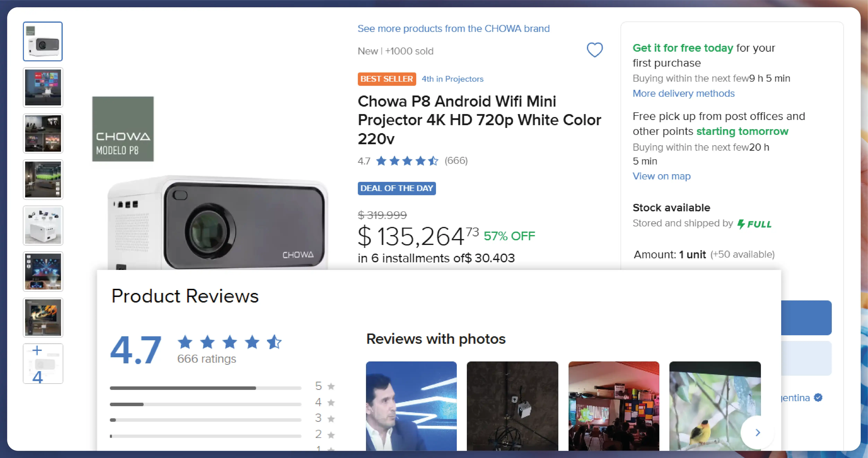The image size is (868, 458).
Task: Click the 5 star rating bar
Action: [x=205, y=388]
